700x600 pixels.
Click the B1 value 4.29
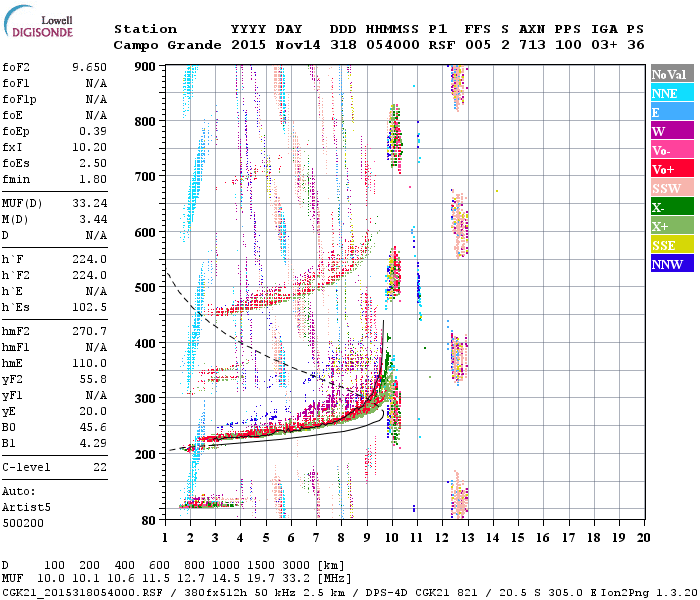pyautogui.click(x=93, y=443)
